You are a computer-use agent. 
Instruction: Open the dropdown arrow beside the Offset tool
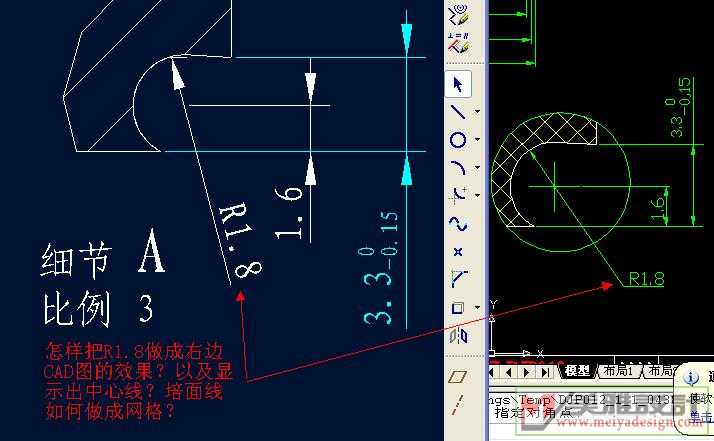(x=477, y=308)
